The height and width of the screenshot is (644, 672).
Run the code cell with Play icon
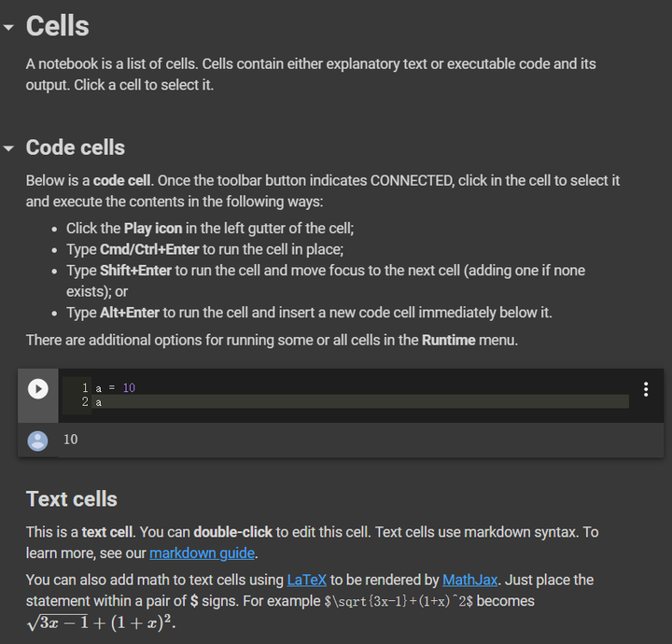[x=37, y=388]
